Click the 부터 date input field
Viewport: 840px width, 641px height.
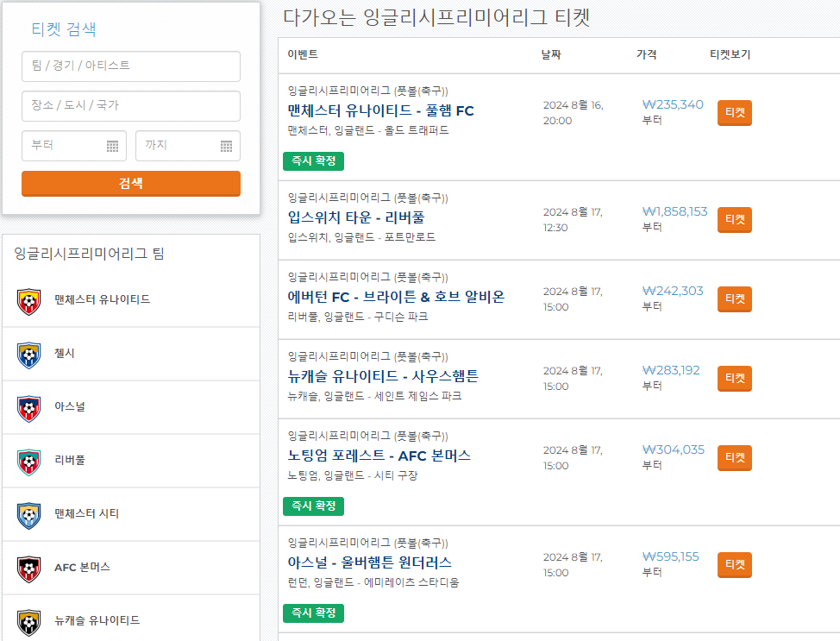click(74, 146)
